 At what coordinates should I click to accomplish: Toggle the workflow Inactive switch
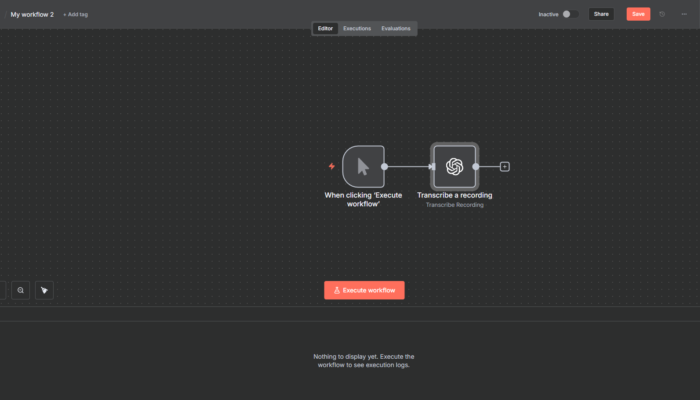(569, 14)
